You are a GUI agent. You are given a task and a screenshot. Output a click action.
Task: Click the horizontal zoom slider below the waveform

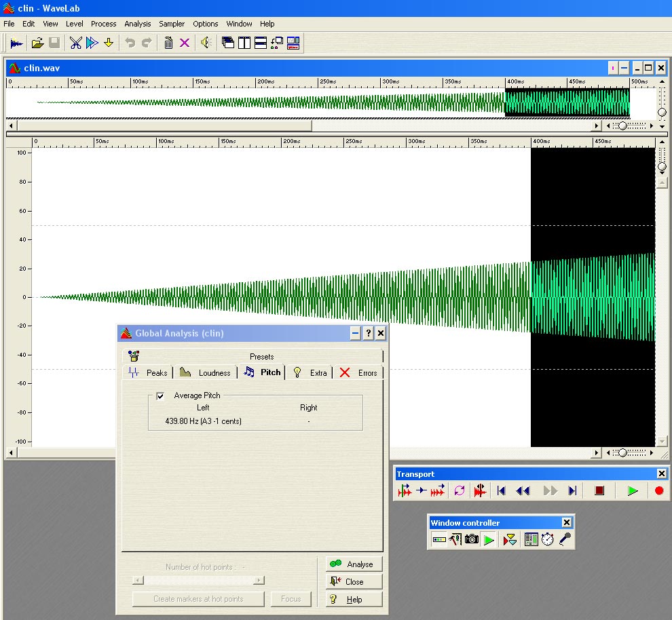tap(622, 453)
